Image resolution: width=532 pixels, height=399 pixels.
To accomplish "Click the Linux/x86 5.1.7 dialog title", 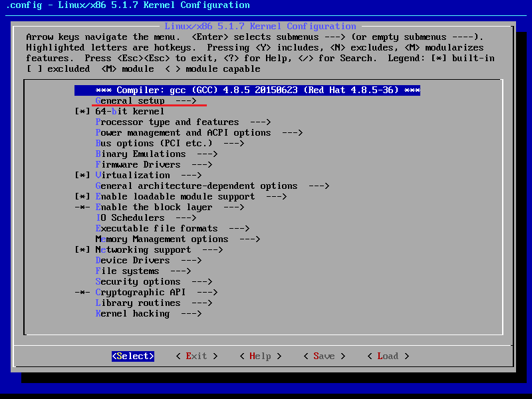I will (260, 27).
